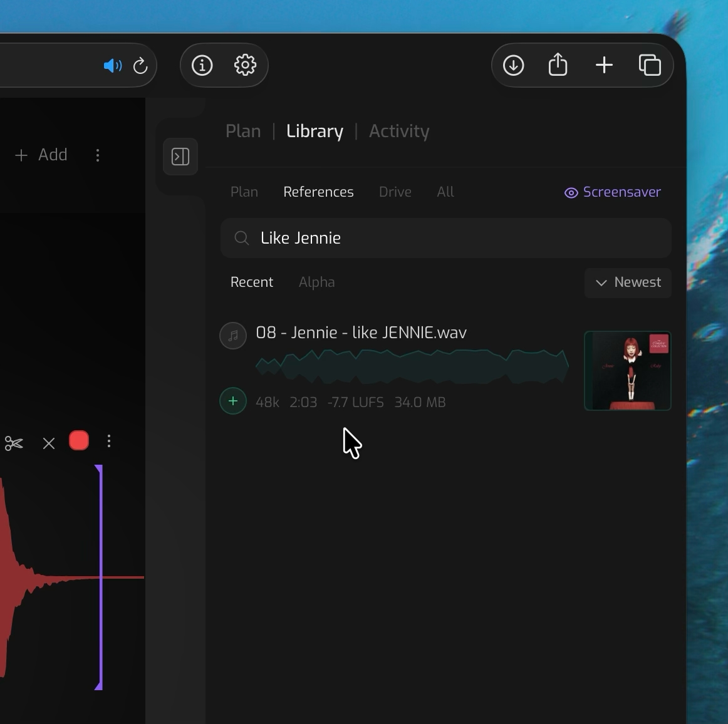Select the Plan sub-tab under Library
728x724 pixels.
click(244, 192)
